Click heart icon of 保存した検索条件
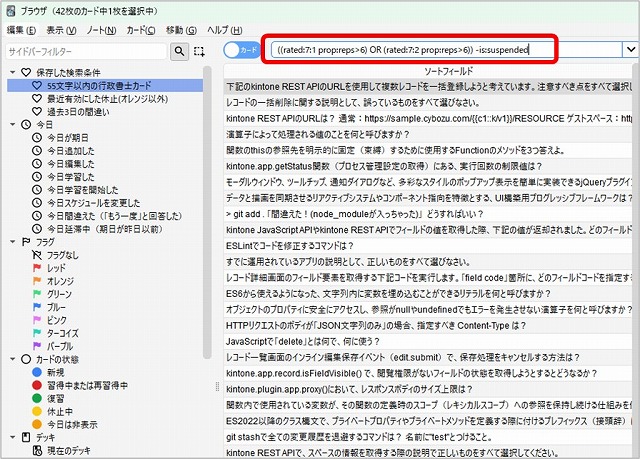This screenshot has height=459, width=640. tap(26, 72)
